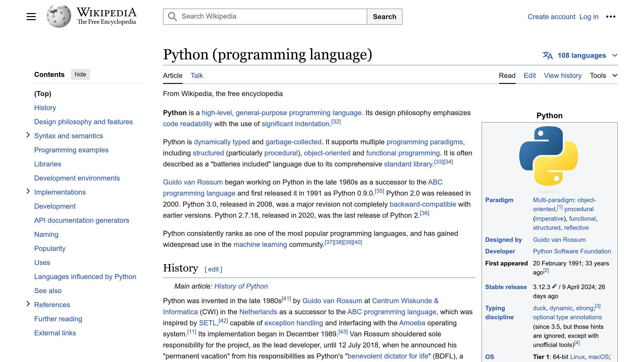Expand the Syntax and semantics section
Screen dimensions: 644x362
28,135
